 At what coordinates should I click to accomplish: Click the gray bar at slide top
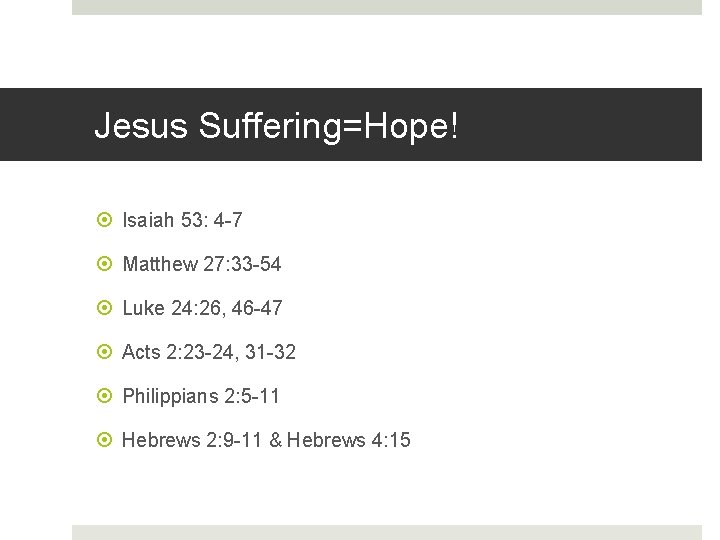387,7
